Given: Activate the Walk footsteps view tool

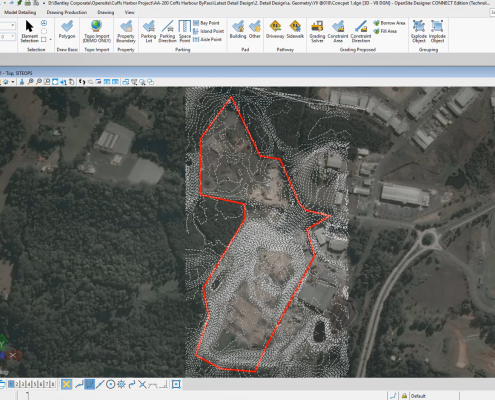Looking at the screenshot, I should (82, 82).
